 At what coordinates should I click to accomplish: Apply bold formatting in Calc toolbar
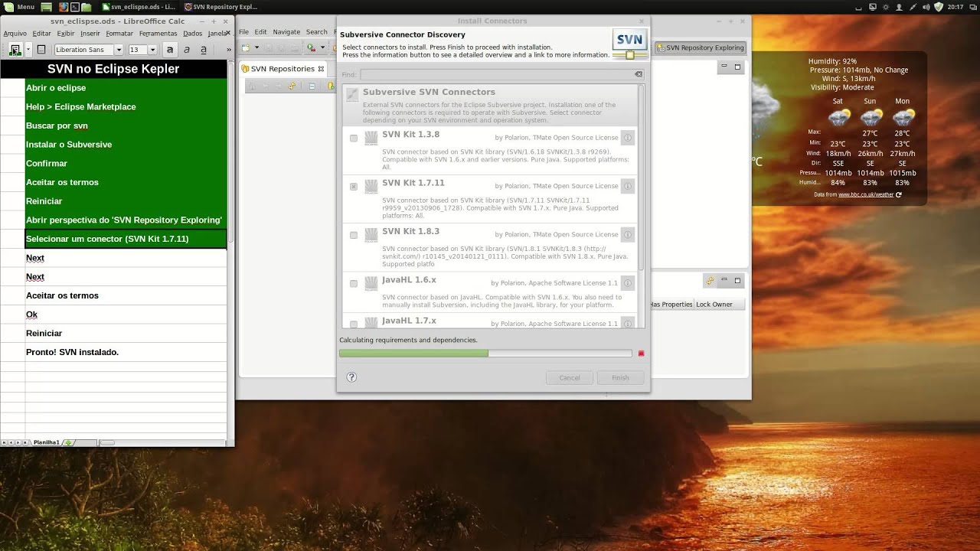(170, 50)
